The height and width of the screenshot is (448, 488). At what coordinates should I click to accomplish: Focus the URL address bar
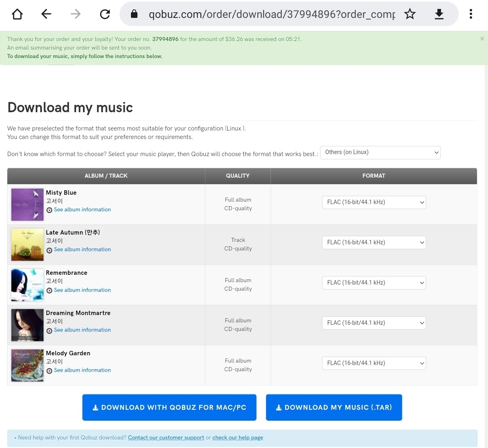(272, 14)
